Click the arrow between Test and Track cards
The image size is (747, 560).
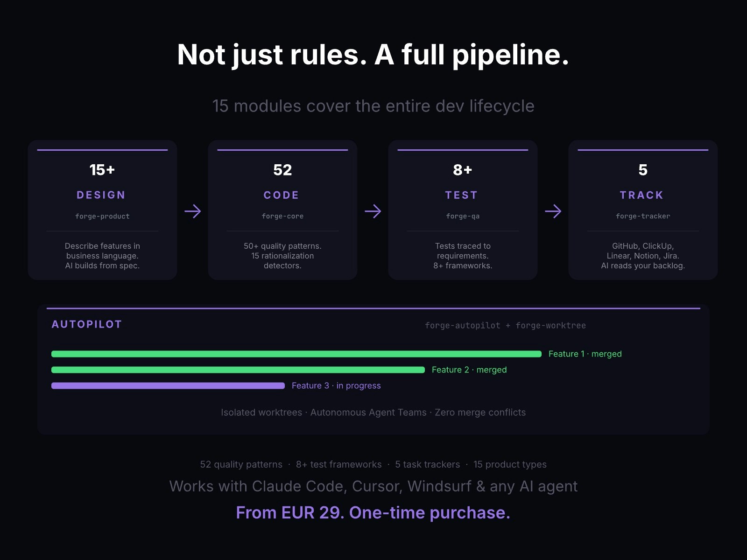point(553,211)
